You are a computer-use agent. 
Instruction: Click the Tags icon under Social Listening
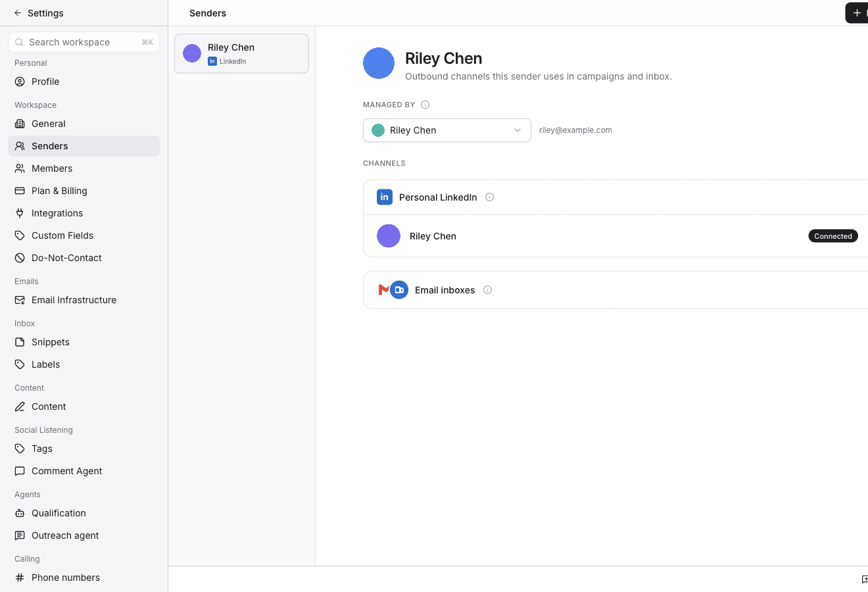(20, 449)
